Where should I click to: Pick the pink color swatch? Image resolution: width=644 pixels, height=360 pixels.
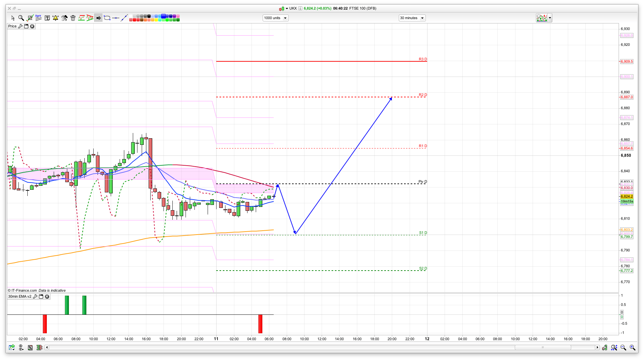click(x=178, y=16)
